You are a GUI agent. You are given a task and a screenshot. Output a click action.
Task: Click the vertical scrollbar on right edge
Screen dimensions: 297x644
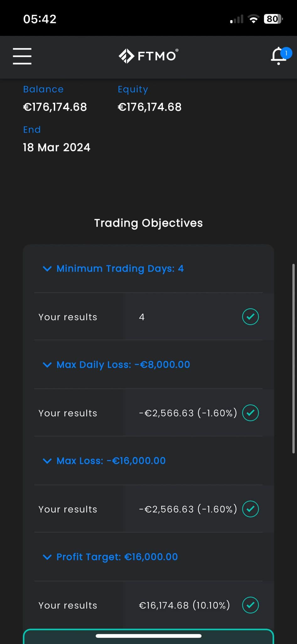(294, 358)
